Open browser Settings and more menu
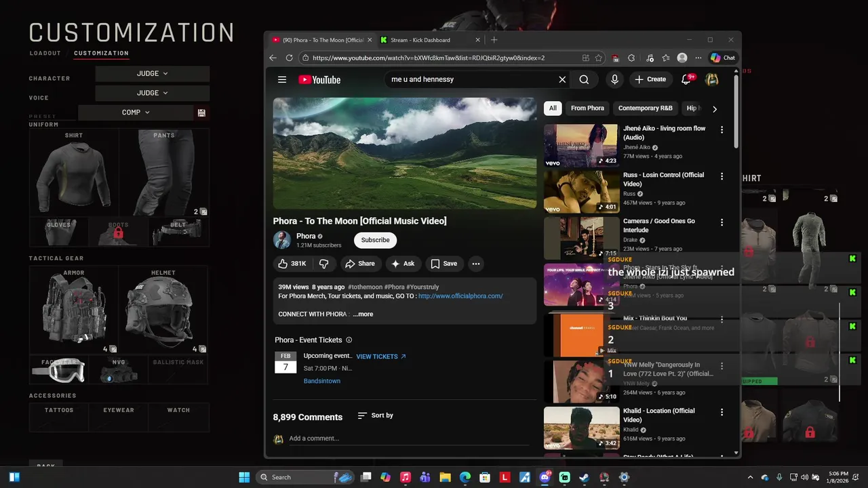 click(698, 58)
